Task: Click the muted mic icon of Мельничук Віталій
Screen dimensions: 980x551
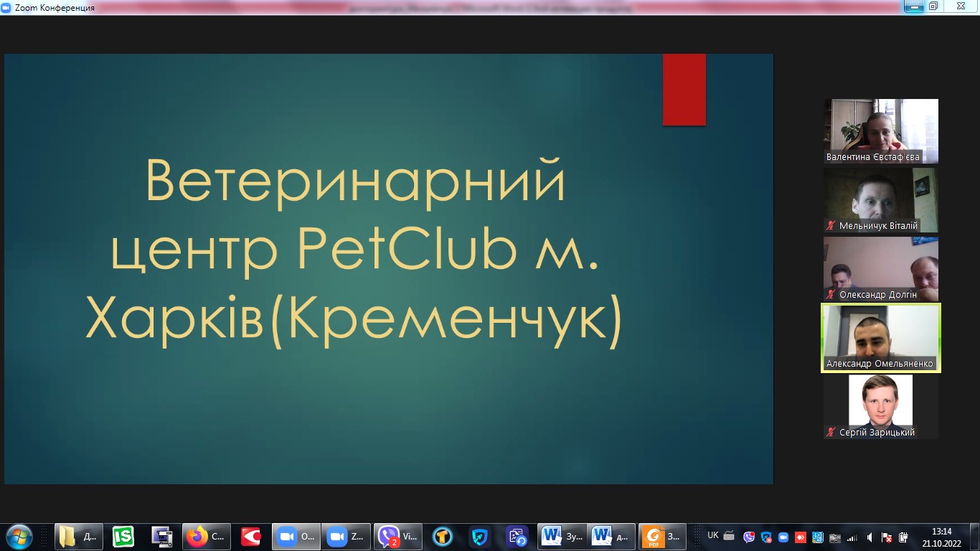Action: [x=831, y=225]
